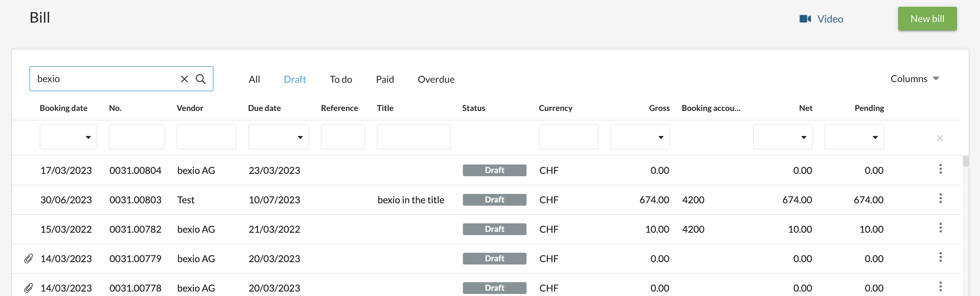
Task: Reset column filters with the grey X
Action: (x=940, y=138)
